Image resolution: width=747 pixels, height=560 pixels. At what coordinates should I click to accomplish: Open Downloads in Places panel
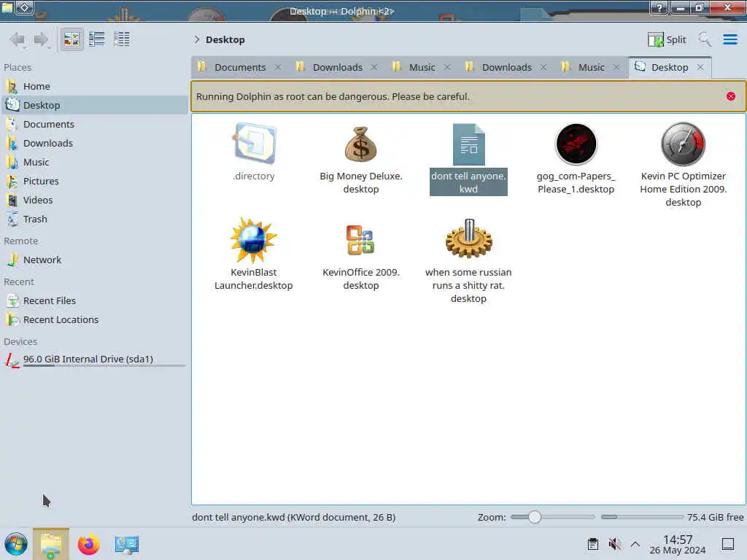pyautogui.click(x=94, y=144)
